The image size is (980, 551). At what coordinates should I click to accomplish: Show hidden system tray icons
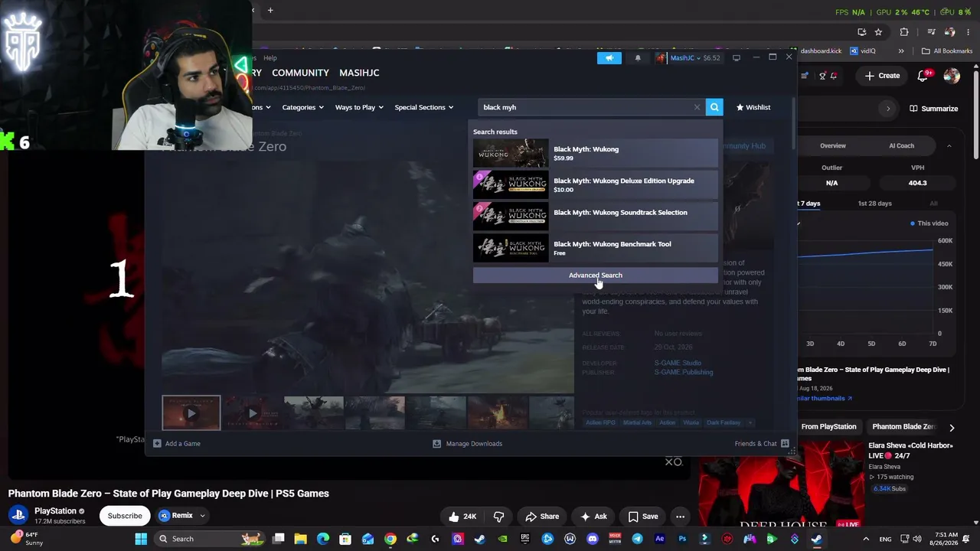click(864, 539)
